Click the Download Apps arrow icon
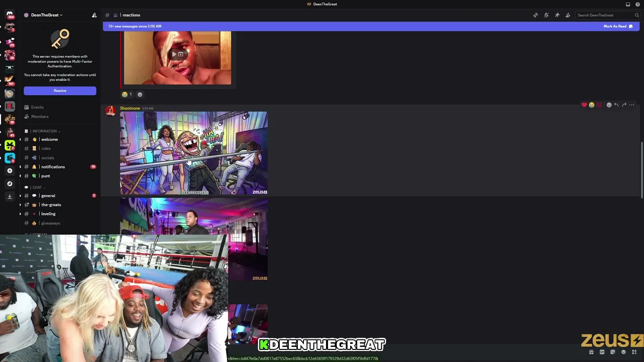Image resolution: width=644 pixels, height=362 pixels. pos(10,197)
